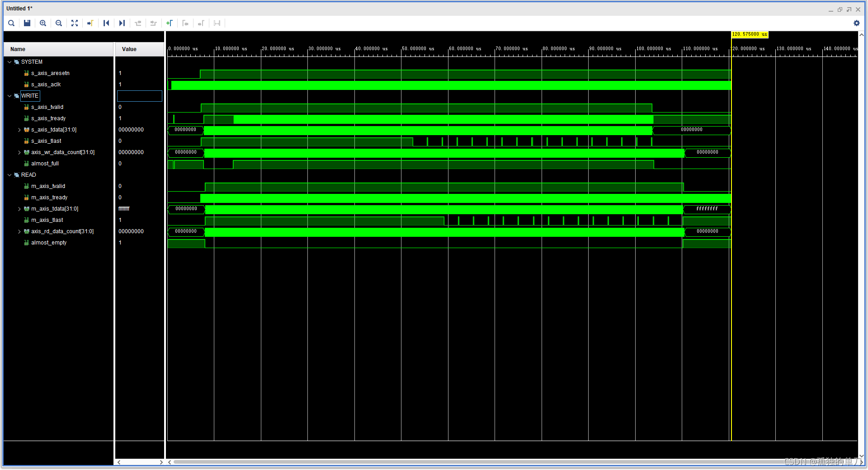Zoom out of the waveform
Viewport: 868px width, 470px height.
[59, 23]
